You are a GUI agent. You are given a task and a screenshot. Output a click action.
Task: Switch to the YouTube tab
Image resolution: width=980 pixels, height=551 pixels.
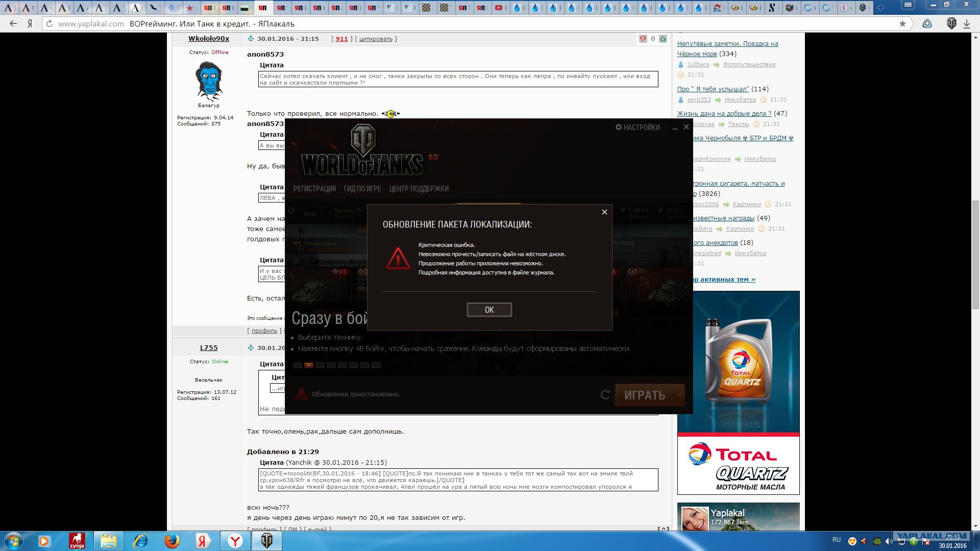(x=499, y=8)
